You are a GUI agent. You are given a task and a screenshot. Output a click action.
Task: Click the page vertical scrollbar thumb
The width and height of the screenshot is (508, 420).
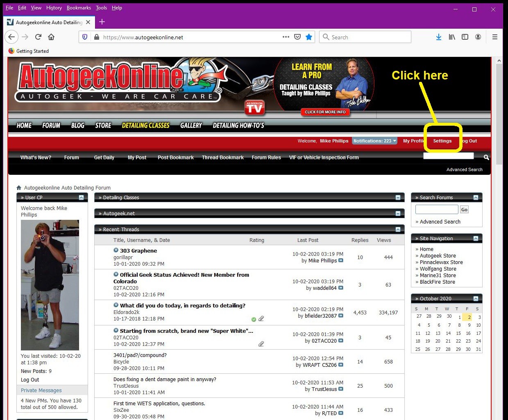coord(499,114)
